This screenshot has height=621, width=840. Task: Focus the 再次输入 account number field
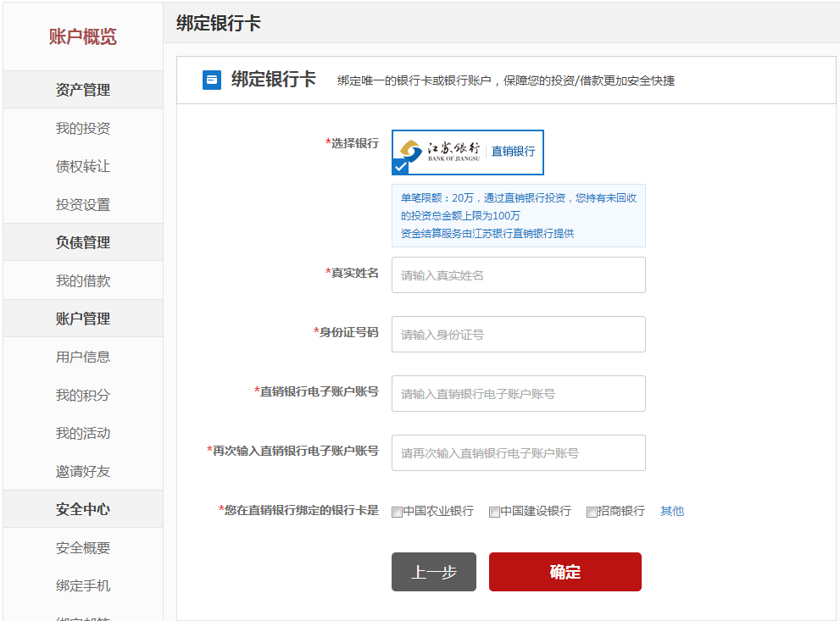coord(518,453)
